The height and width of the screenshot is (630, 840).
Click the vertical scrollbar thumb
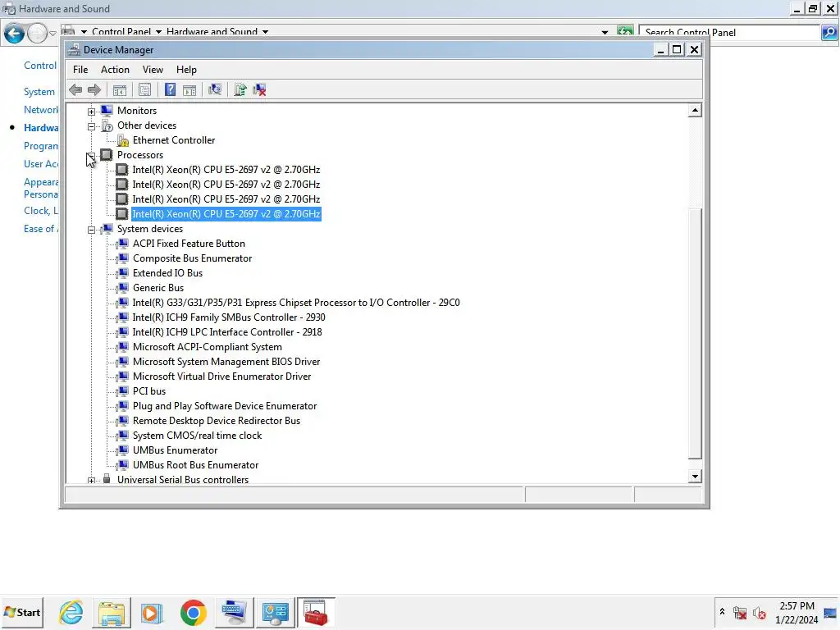click(x=695, y=333)
